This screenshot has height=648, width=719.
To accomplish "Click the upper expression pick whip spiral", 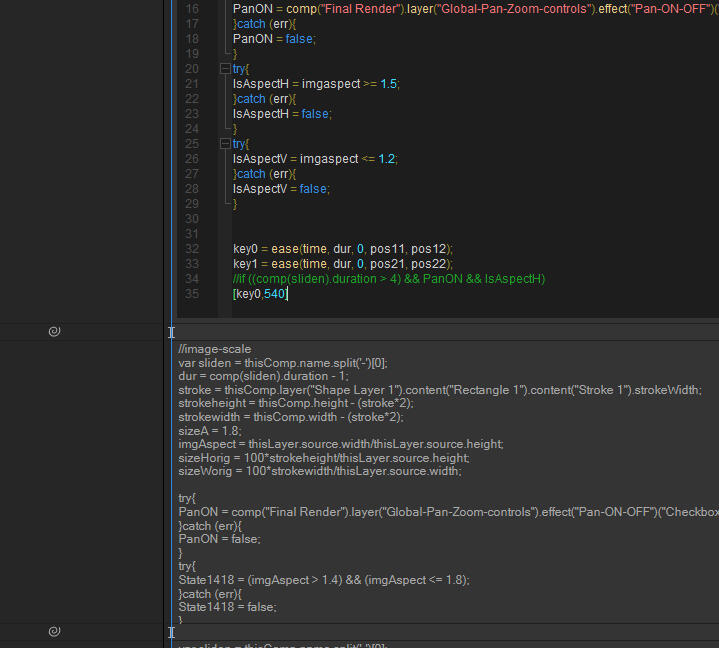I will click(55, 331).
